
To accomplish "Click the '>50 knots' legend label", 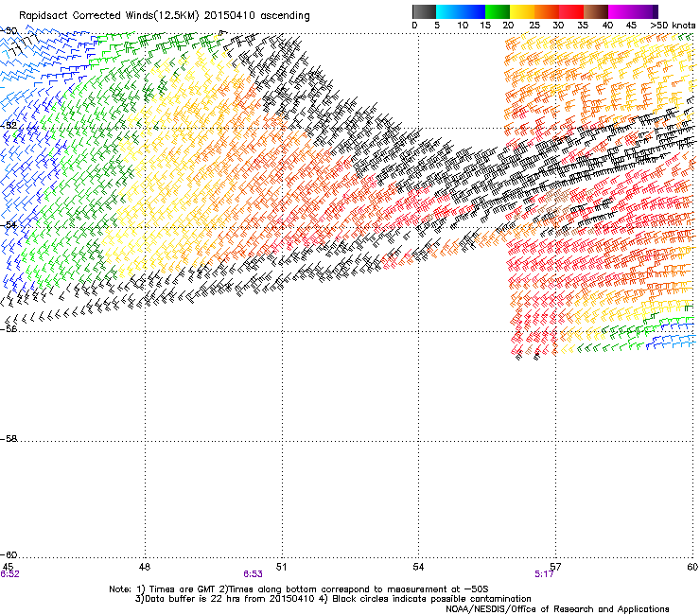I will click(x=673, y=26).
